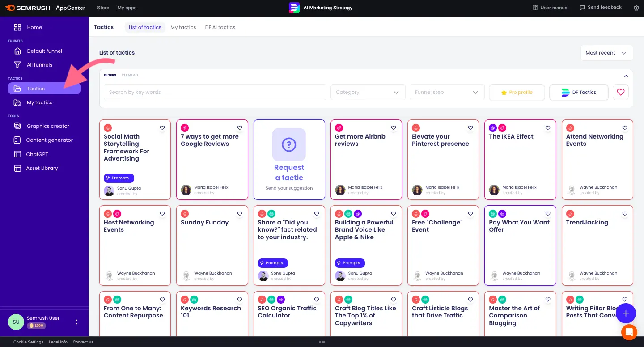The width and height of the screenshot is (644, 347).
Task: Favorite the IKEA Effect tactic card
Action: point(547,128)
